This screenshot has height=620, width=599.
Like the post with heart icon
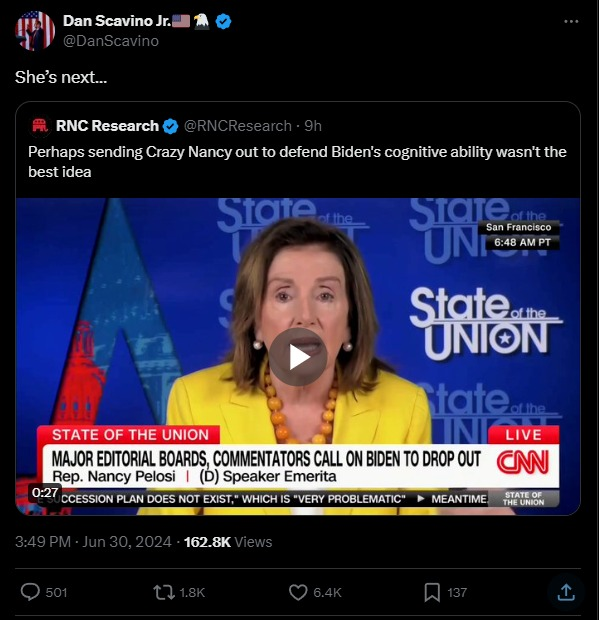pos(298,592)
